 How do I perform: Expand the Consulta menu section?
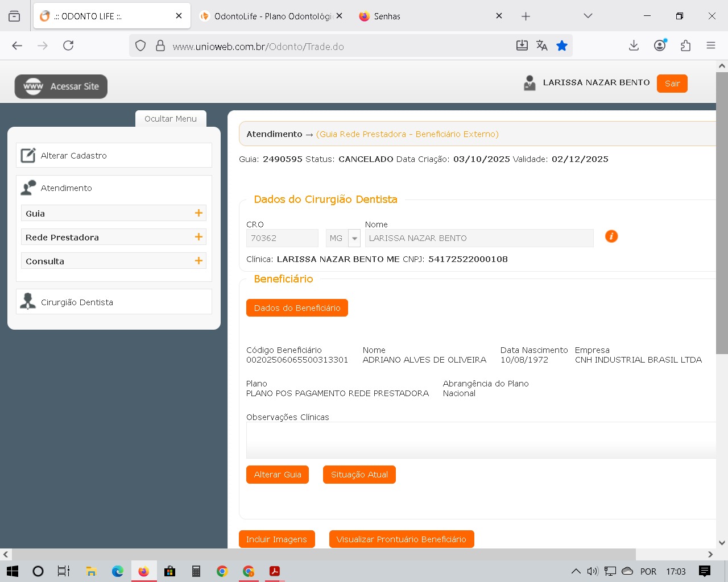[x=198, y=261]
